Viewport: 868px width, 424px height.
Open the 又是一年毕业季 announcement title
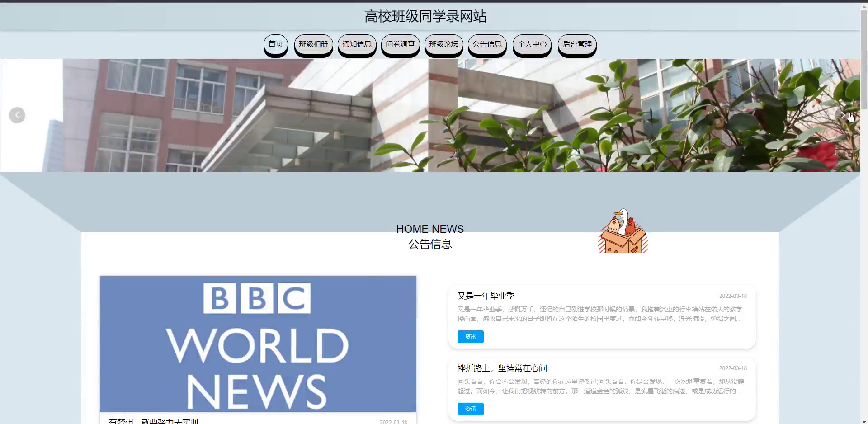(486, 296)
